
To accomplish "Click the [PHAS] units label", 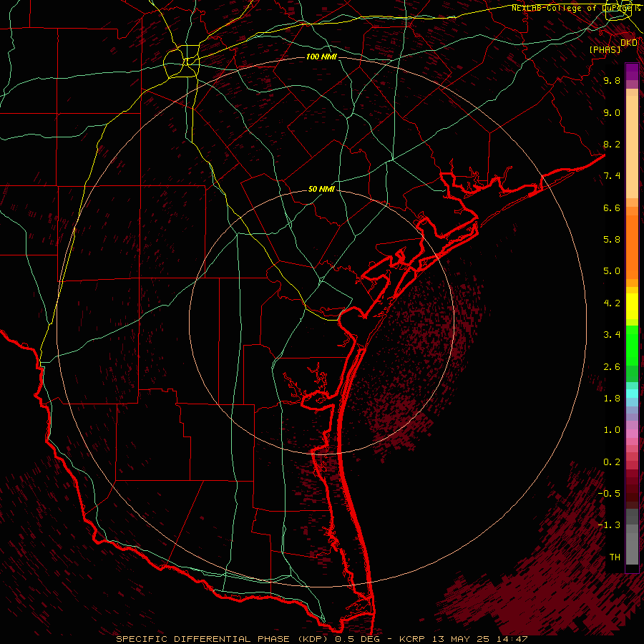I will tap(605, 49).
